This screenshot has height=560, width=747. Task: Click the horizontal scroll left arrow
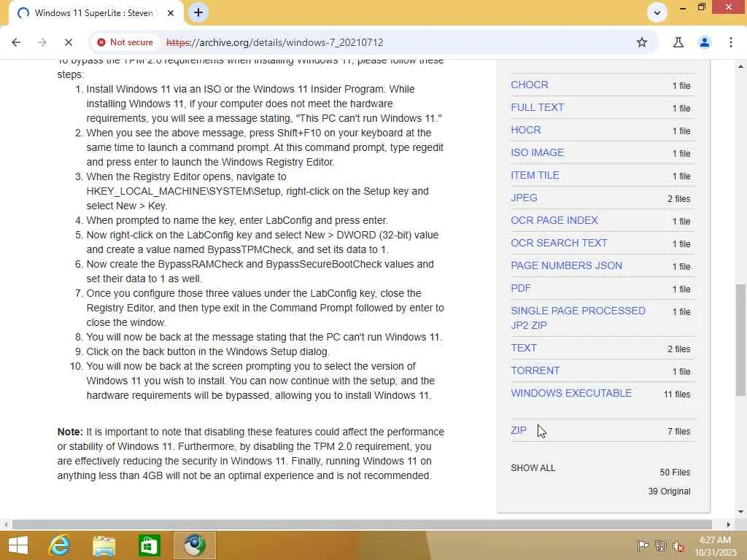(x=5, y=524)
